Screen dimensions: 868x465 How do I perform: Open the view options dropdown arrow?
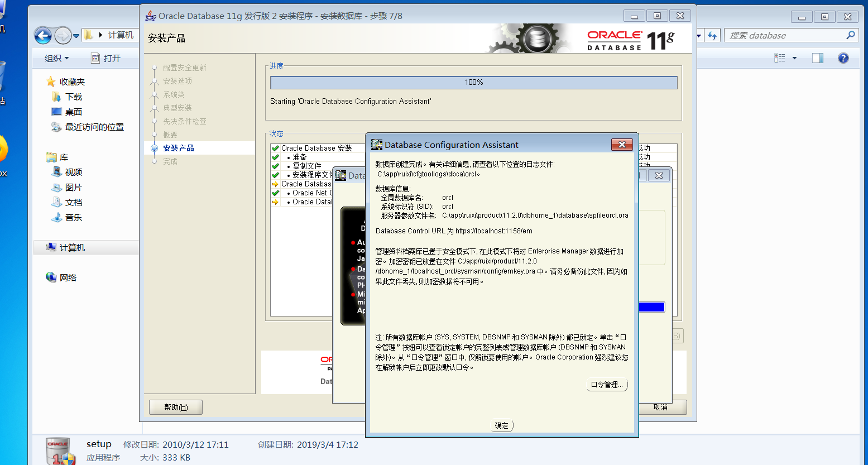click(794, 58)
